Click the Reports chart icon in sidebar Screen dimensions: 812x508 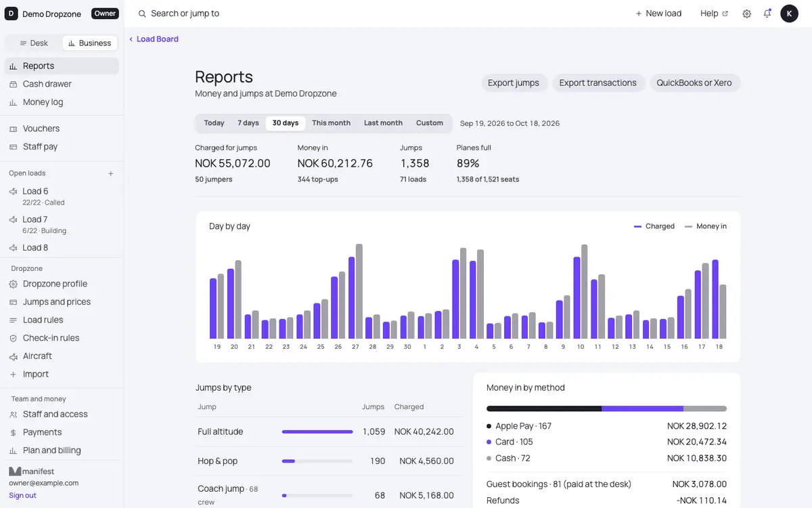[13, 66]
